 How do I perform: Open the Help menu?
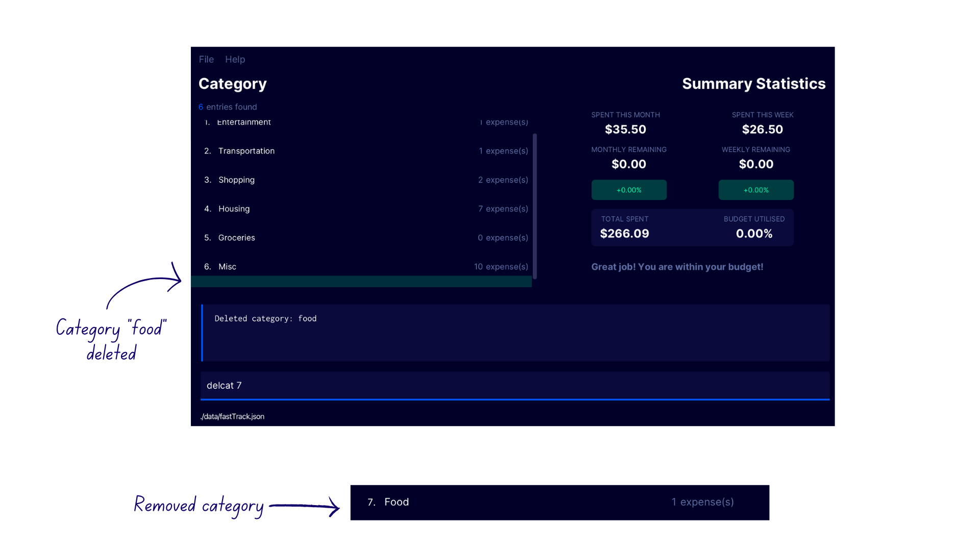235,59
